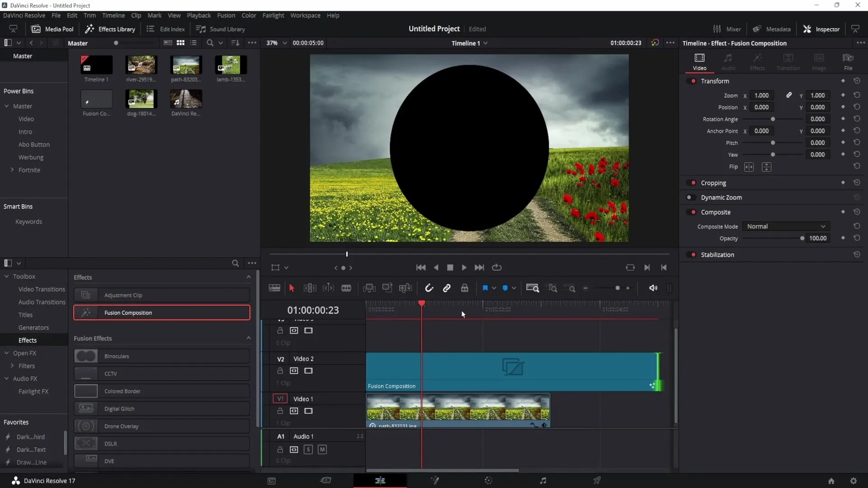Toggle the Transform section collapse arrow
Screen dimensions: 868x488
714,80
